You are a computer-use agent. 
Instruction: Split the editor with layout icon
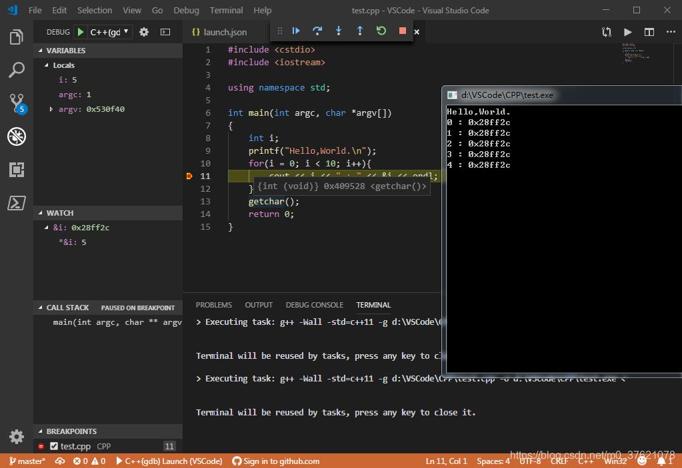click(x=649, y=32)
